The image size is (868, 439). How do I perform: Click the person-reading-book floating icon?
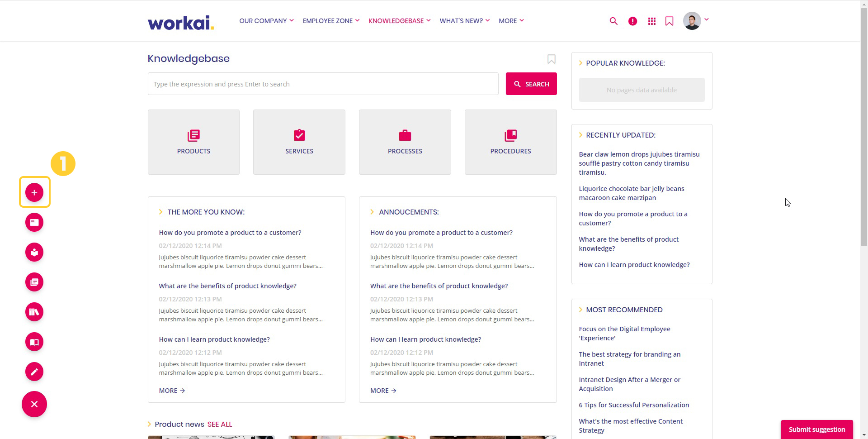34,252
